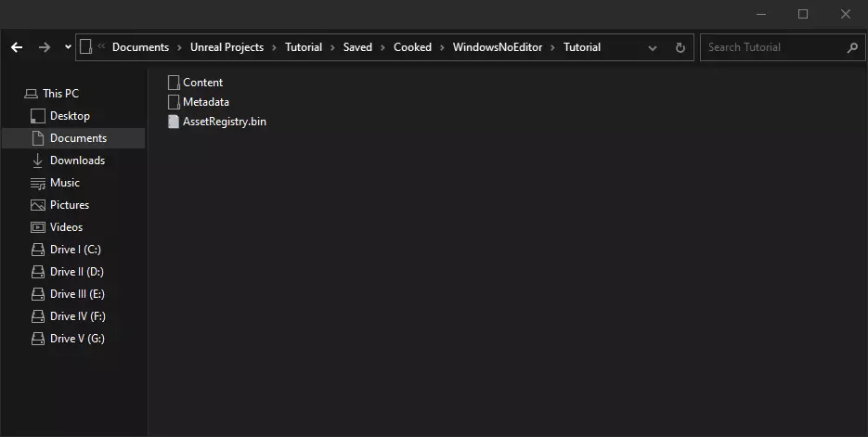Open the recent locations dropdown
This screenshot has height=437, width=868.
(68, 47)
